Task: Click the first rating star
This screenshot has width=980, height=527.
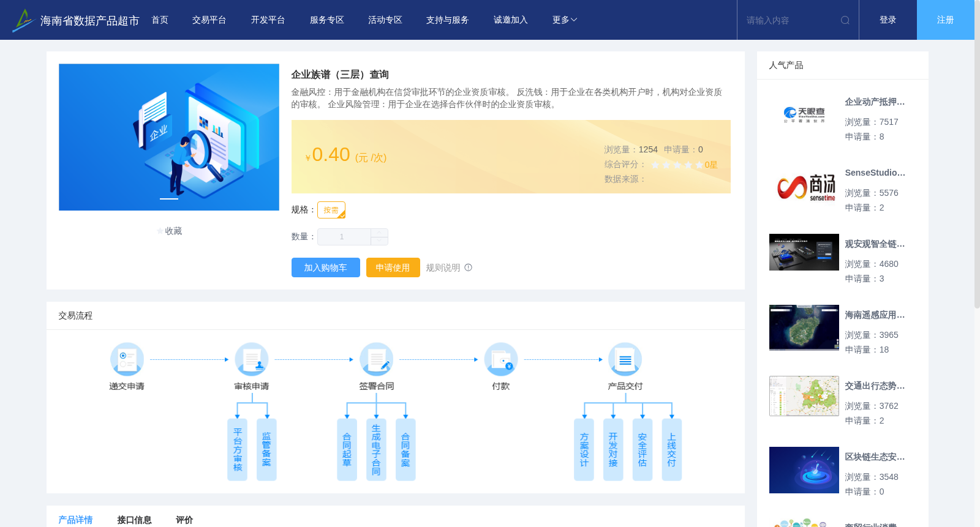Action: point(655,165)
